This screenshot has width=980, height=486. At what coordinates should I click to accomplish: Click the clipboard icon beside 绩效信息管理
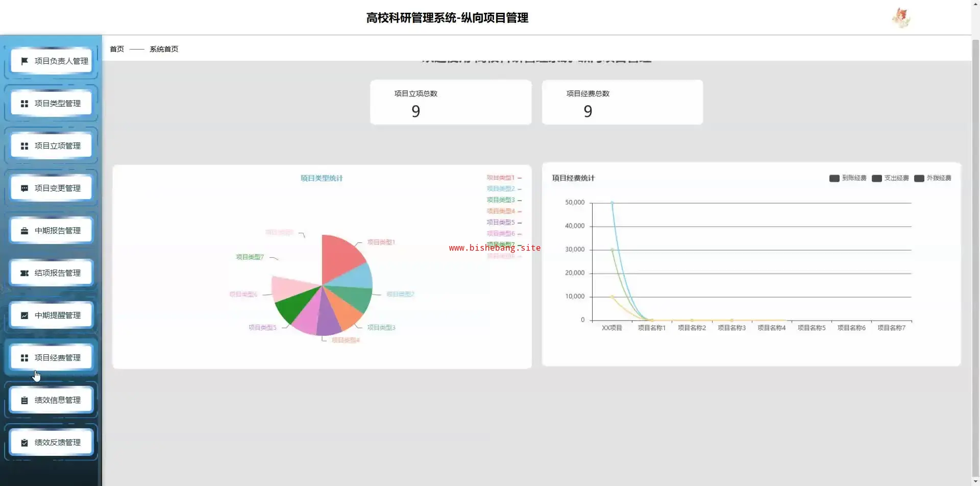click(24, 400)
